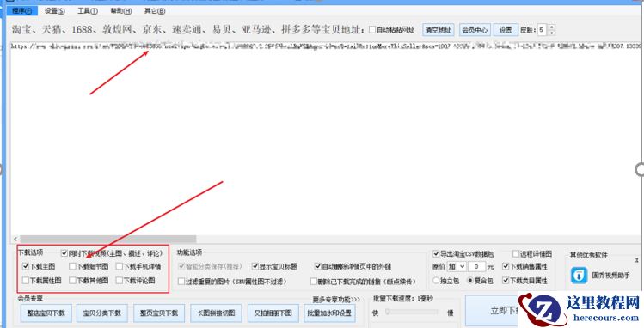Toggle the 显示宝贝标题 checkbox

255,266
